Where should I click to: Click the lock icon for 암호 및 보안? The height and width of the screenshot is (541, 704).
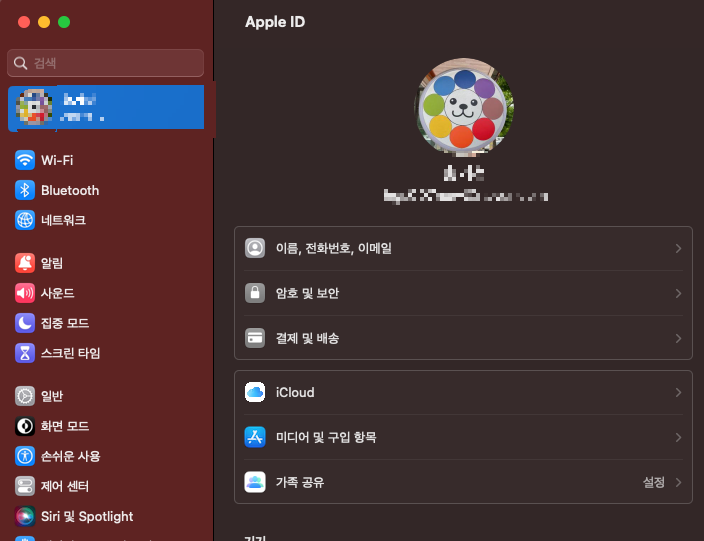click(255, 293)
